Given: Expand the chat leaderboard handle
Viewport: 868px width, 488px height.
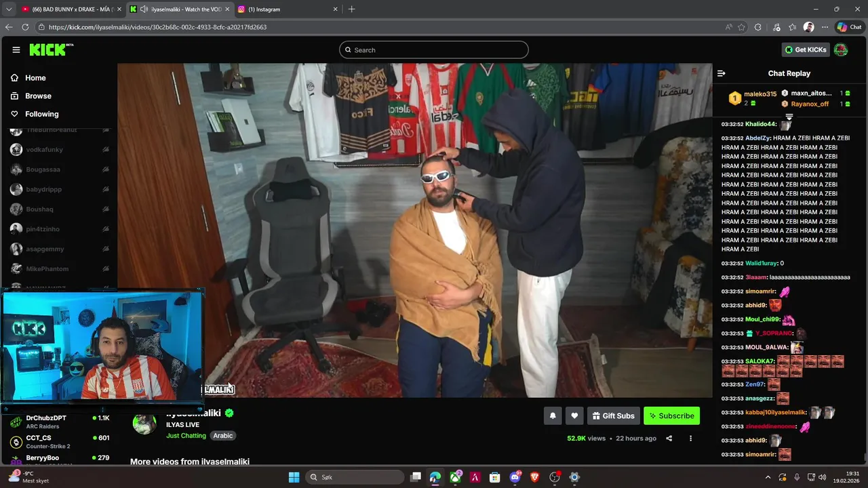Looking at the screenshot, I should (789, 117).
